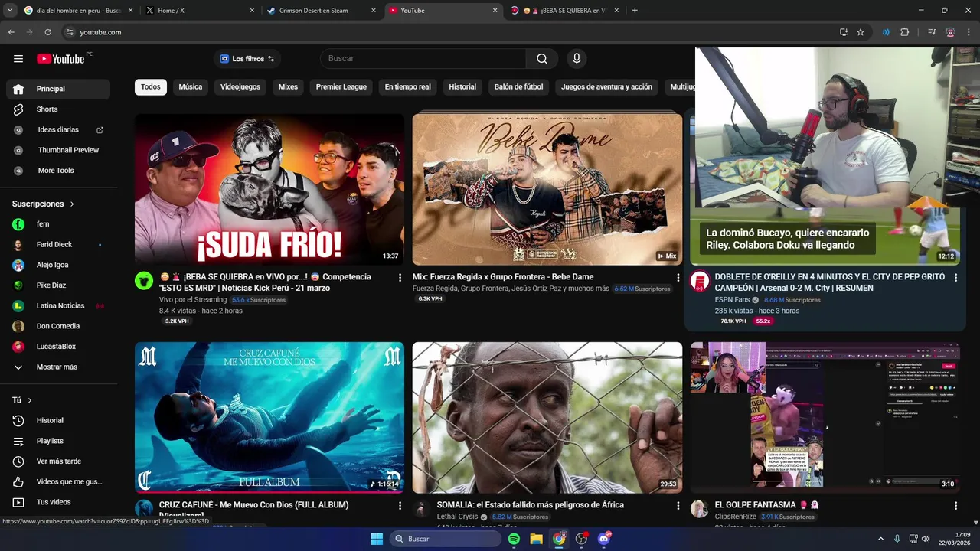
Task: Click the Buscar search field
Action: click(423, 59)
